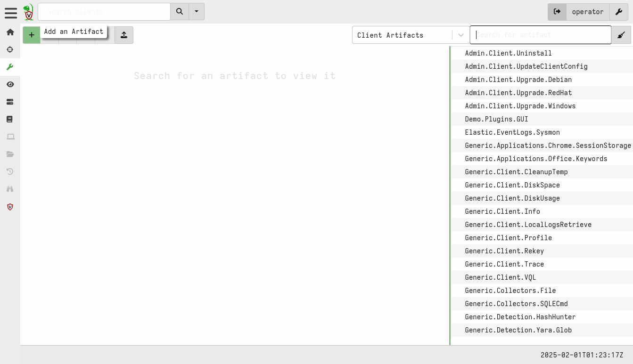
Task: Select Admin.Client.Upgrade.Debian artifact
Action: 542,80
